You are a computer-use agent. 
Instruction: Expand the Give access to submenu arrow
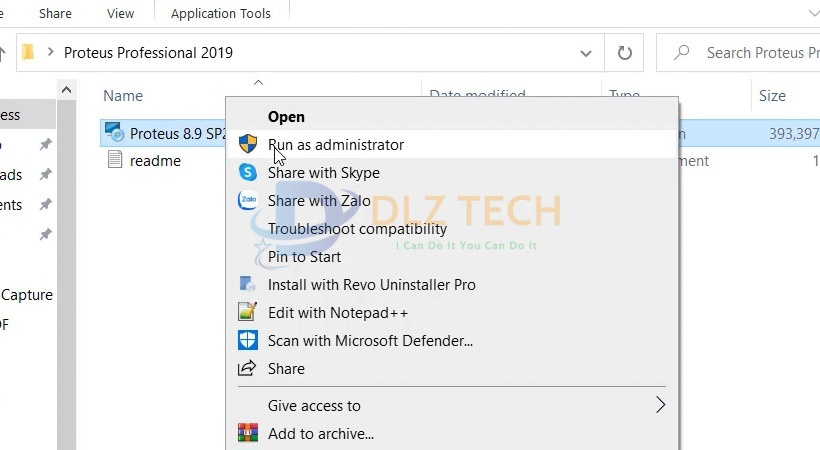(660, 405)
